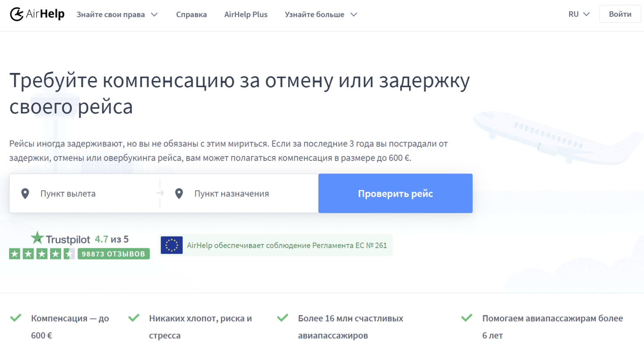Go to AirHelp Plus
The width and height of the screenshot is (644, 348).
click(246, 15)
